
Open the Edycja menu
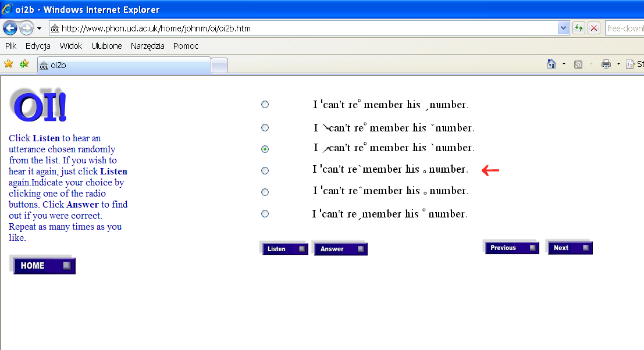coord(38,46)
